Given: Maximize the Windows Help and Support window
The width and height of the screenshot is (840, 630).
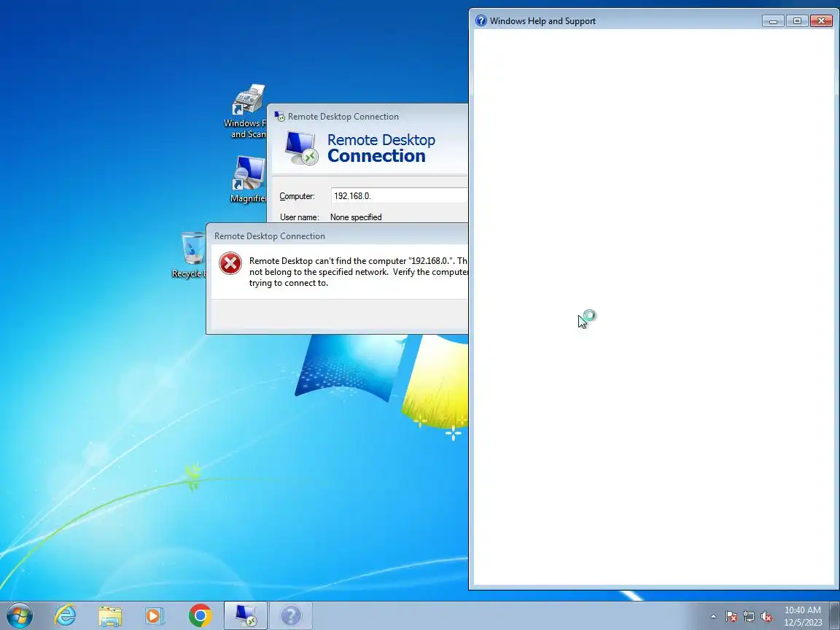Looking at the screenshot, I should tap(796, 21).
